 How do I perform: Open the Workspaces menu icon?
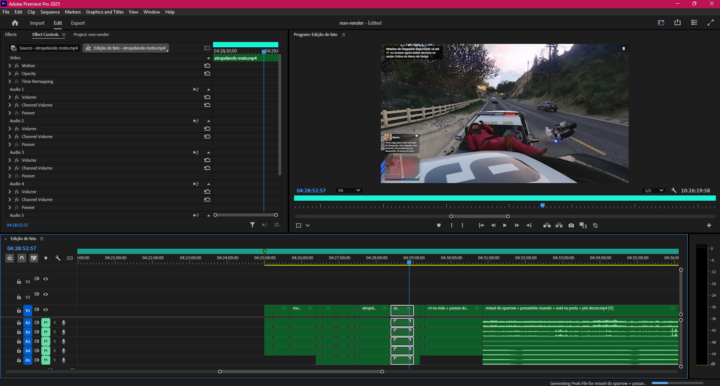pyautogui.click(x=694, y=22)
